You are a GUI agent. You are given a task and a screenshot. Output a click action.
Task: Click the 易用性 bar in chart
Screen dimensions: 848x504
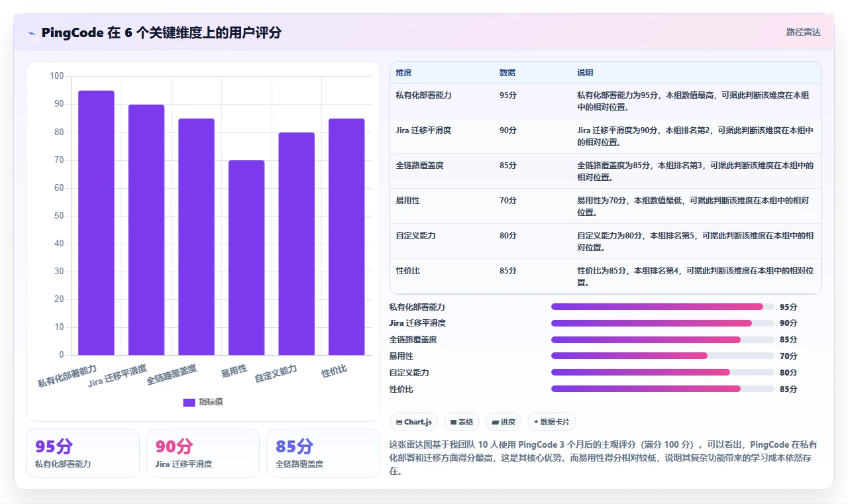(246, 258)
